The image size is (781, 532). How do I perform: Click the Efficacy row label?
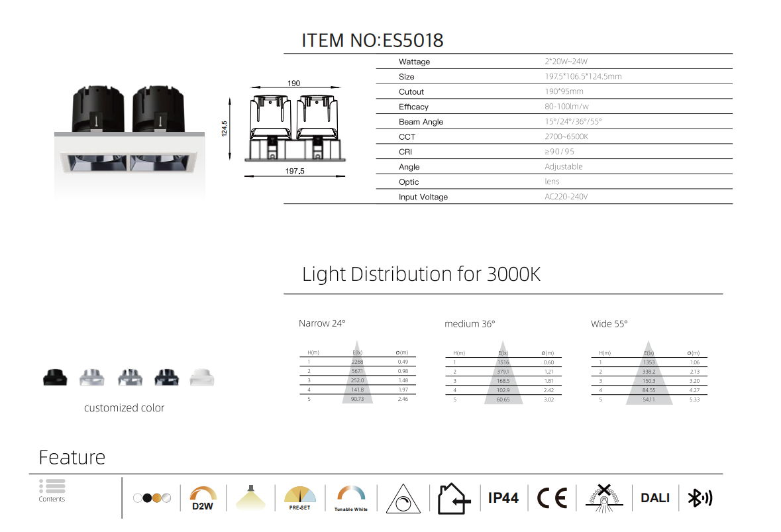click(x=413, y=107)
